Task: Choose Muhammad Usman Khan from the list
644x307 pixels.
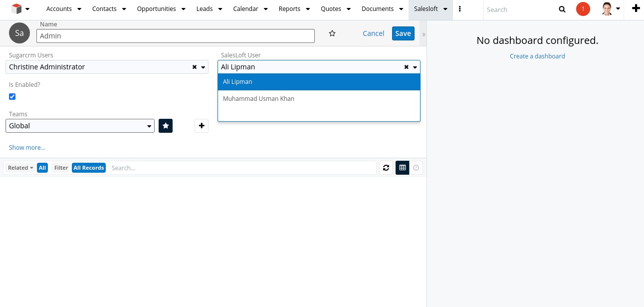Action: point(258,99)
